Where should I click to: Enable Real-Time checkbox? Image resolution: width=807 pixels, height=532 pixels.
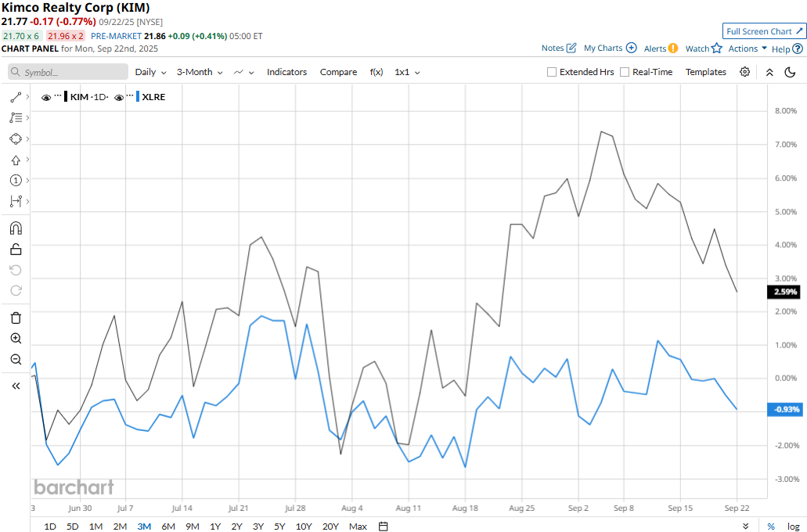point(625,72)
